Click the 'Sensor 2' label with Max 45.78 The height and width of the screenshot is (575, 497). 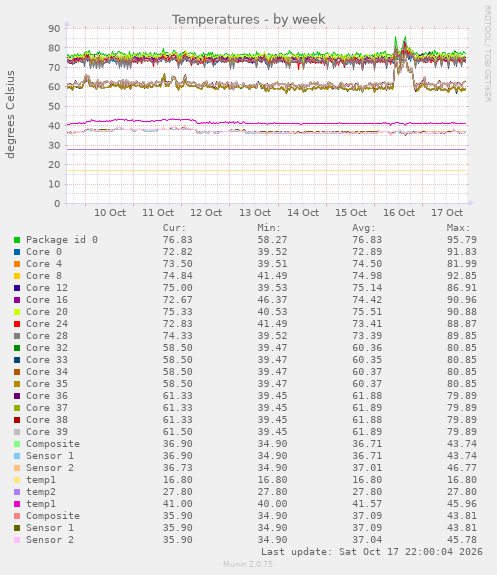pyautogui.click(x=50, y=540)
